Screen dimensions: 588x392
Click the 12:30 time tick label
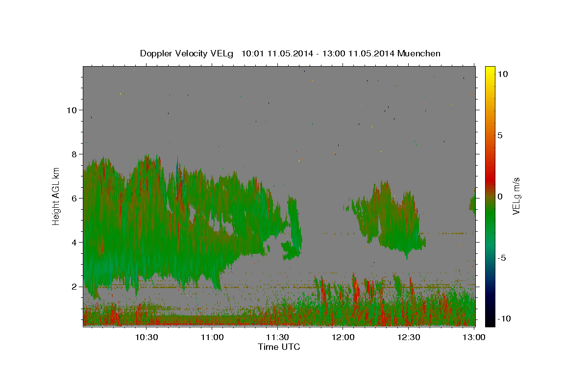[x=409, y=337]
